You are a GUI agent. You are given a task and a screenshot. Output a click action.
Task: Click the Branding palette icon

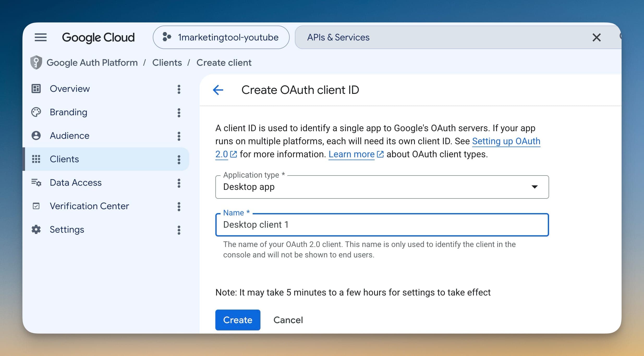click(36, 112)
